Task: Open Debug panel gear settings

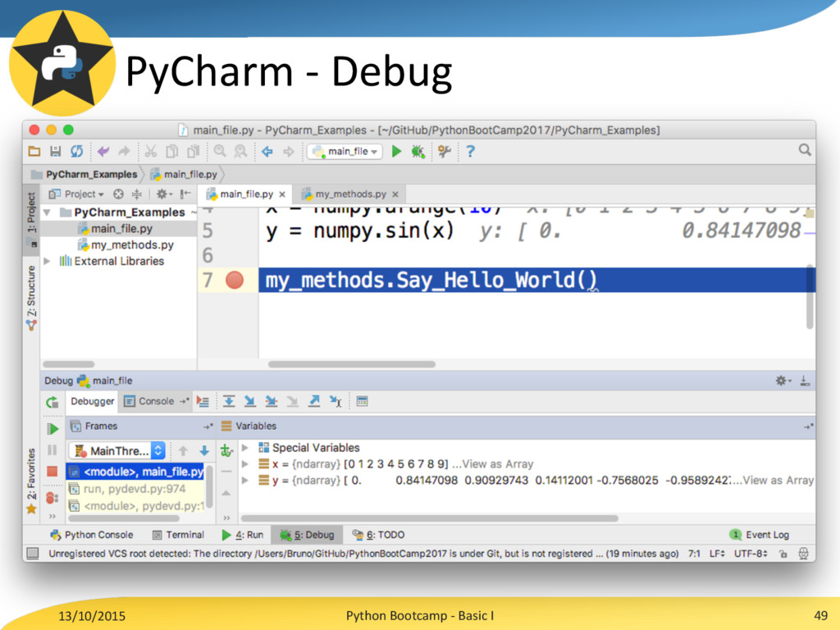Action: 783,381
